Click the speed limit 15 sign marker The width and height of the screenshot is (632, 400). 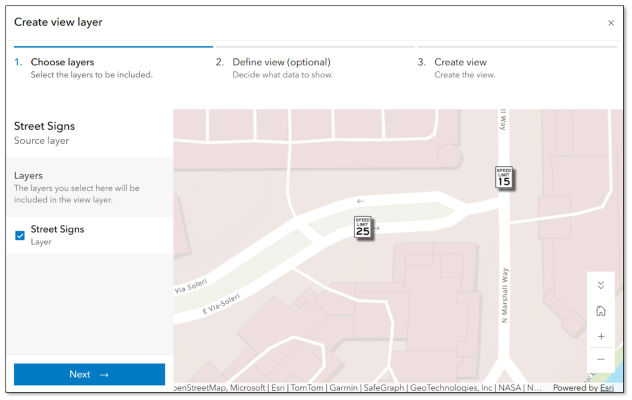(x=504, y=177)
